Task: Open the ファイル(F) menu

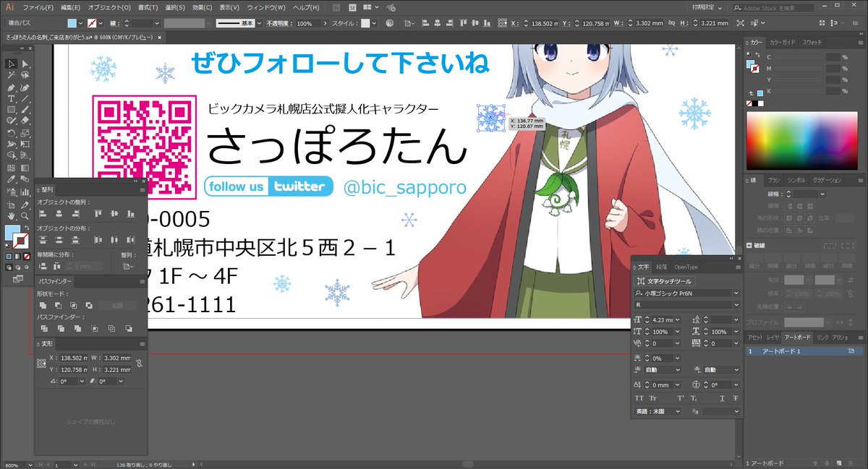Action: pos(38,7)
